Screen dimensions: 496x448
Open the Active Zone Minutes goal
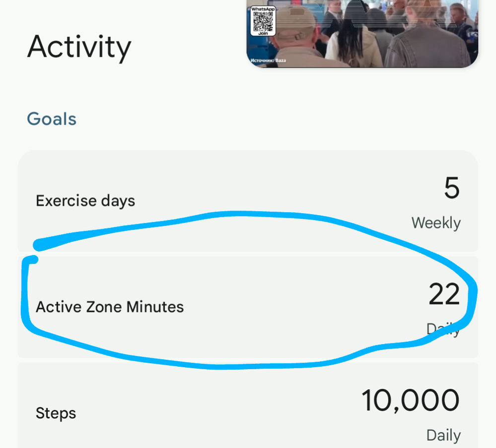248,307
